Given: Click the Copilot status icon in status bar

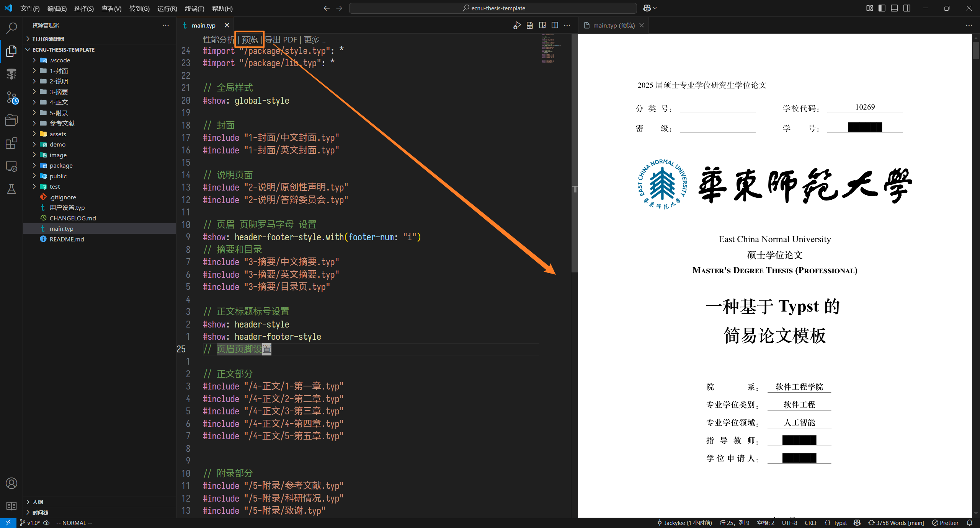Looking at the screenshot, I should [857, 523].
